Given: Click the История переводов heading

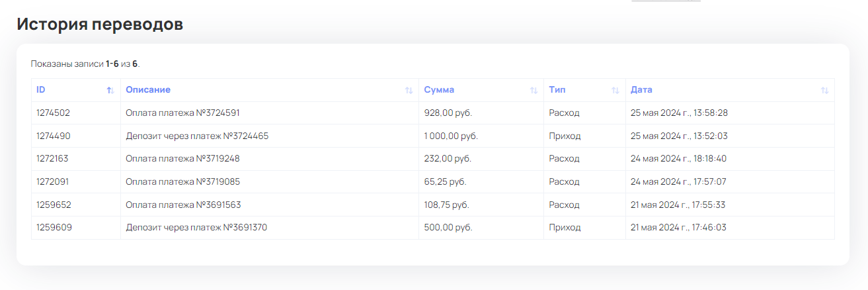Looking at the screenshot, I should point(100,24).
